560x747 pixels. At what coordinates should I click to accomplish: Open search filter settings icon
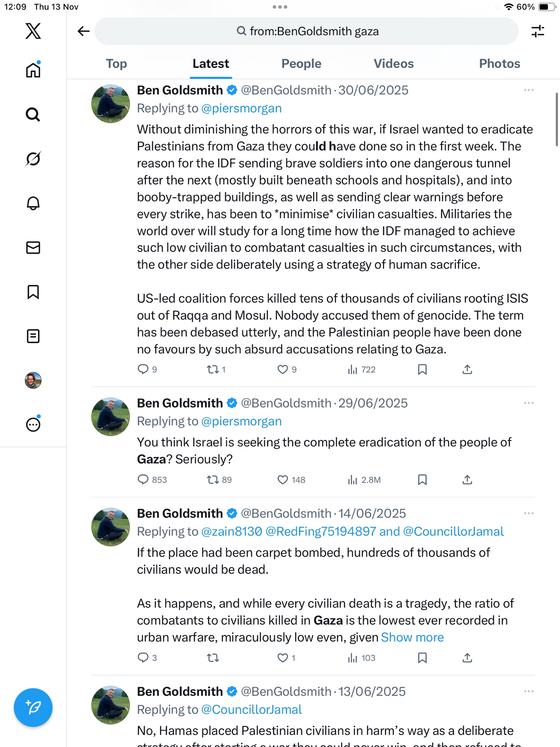[538, 31]
